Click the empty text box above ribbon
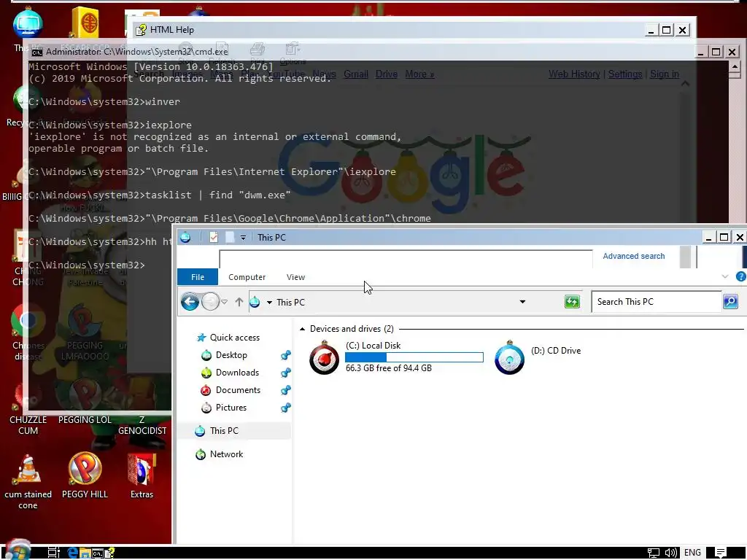Image resolution: width=747 pixels, height=560 pixels. [406, 259]
